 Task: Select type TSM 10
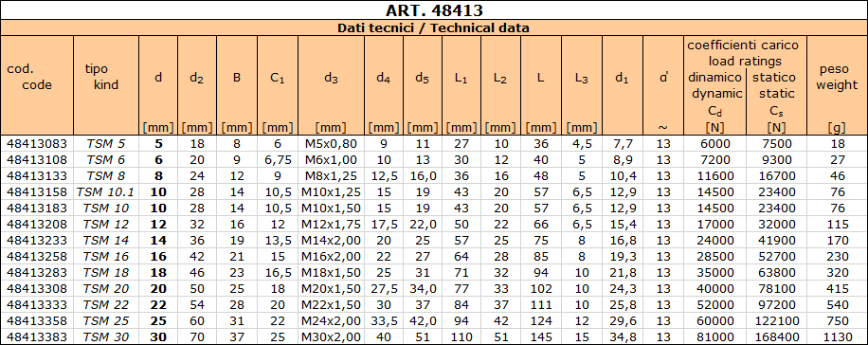point(106,209)
